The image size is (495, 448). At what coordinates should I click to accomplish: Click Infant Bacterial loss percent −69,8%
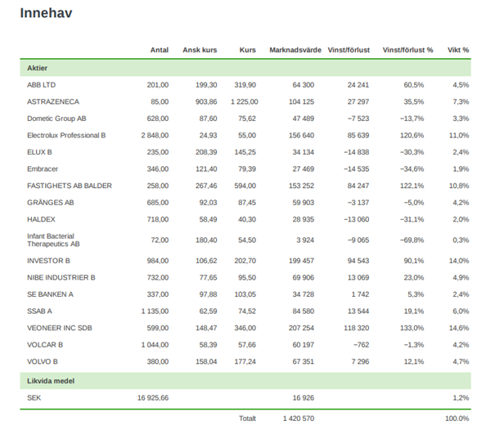pos(412,240)
